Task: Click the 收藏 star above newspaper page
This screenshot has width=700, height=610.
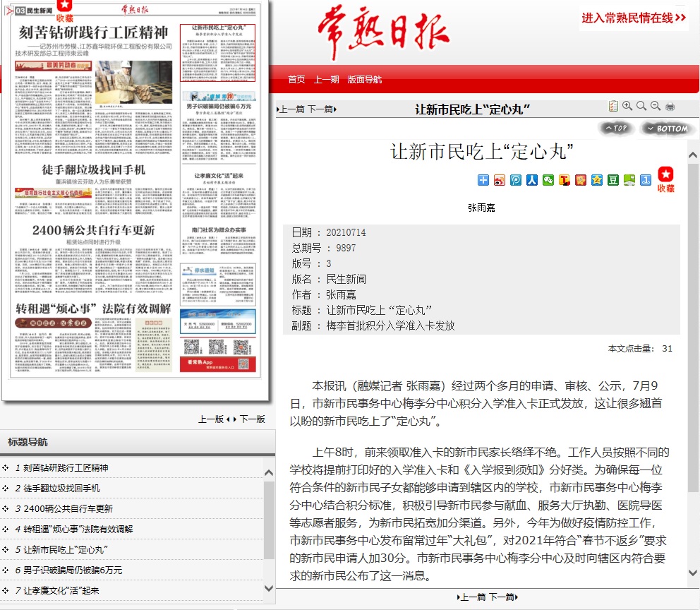Action: 65,11
